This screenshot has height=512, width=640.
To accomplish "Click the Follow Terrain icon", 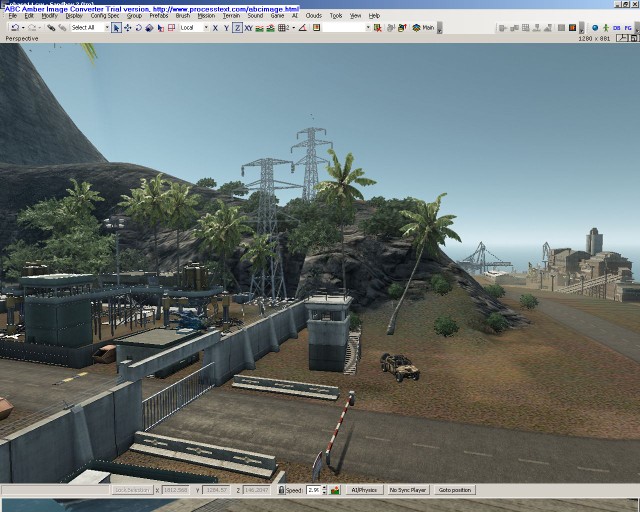I will click(x=259, y=28).
